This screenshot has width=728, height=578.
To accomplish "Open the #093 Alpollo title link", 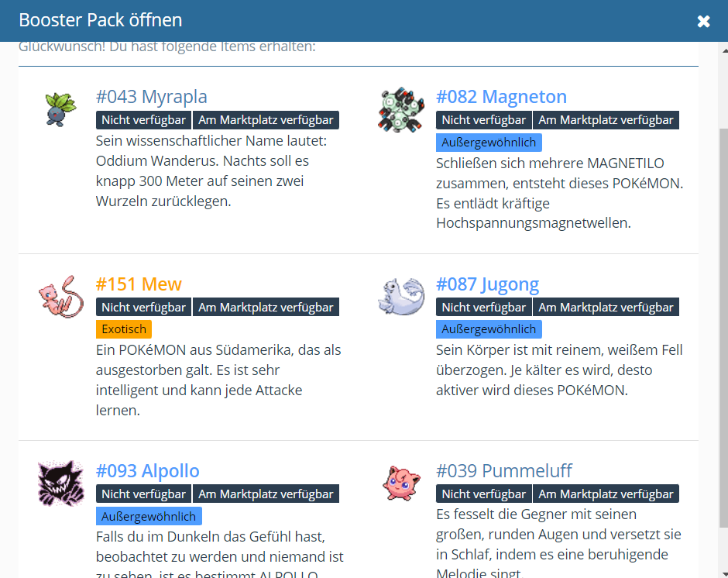I will click(x=147, y=471).
